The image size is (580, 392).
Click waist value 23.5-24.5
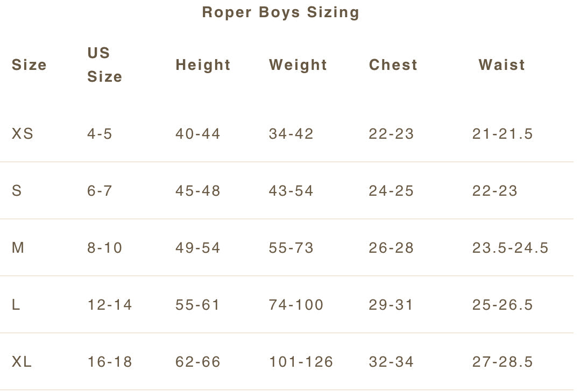coord(510,248)
